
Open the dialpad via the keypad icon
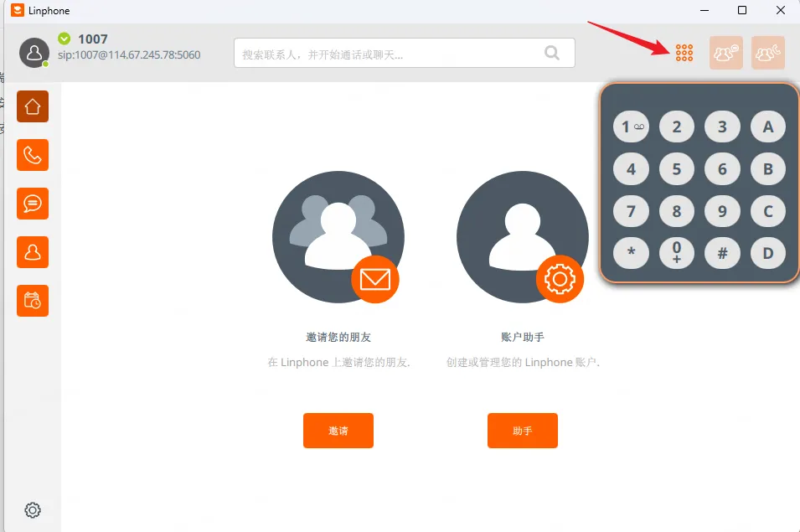click(x=684, y=52)
